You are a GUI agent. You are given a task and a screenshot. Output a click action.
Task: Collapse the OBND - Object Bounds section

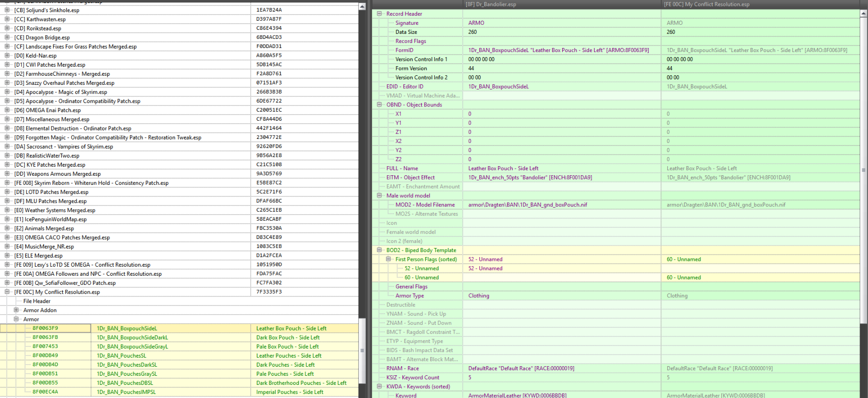coord(379,105)
